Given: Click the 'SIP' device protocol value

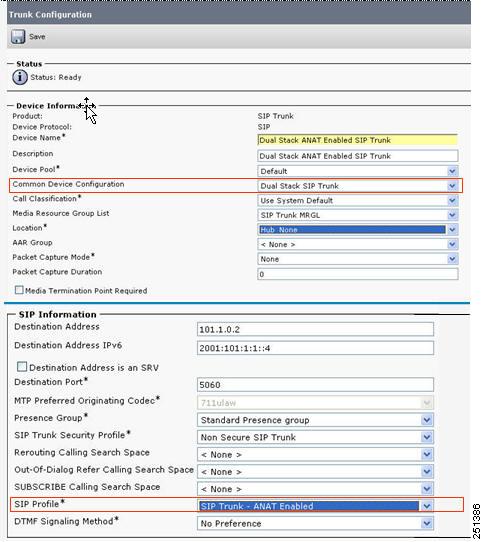Looking at the screenshot, I should pos(264,127).
